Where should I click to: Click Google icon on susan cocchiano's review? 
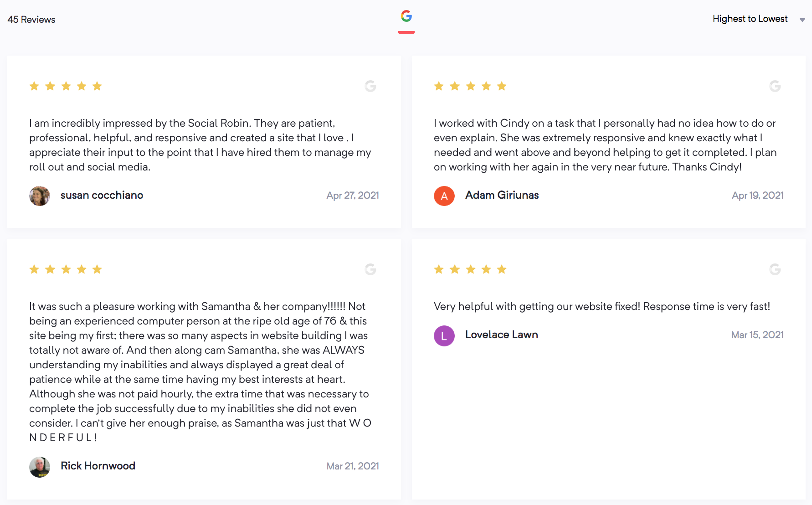click(x=370, y=86)
